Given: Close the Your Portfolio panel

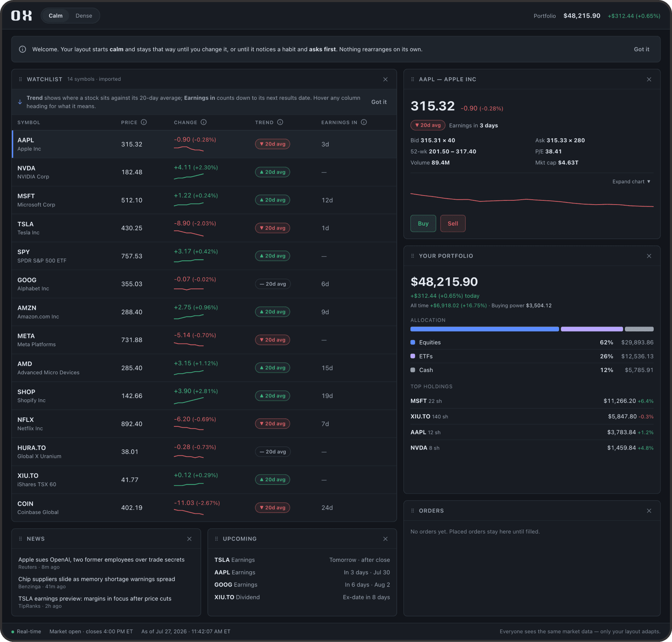Looking at the screenshot, I should (649, 256).
